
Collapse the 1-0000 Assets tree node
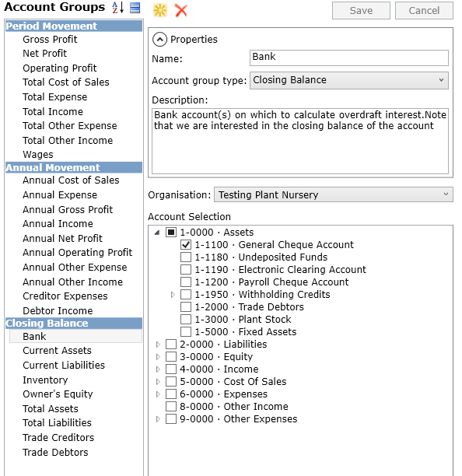pyautogui.click(x=157, y=233)
